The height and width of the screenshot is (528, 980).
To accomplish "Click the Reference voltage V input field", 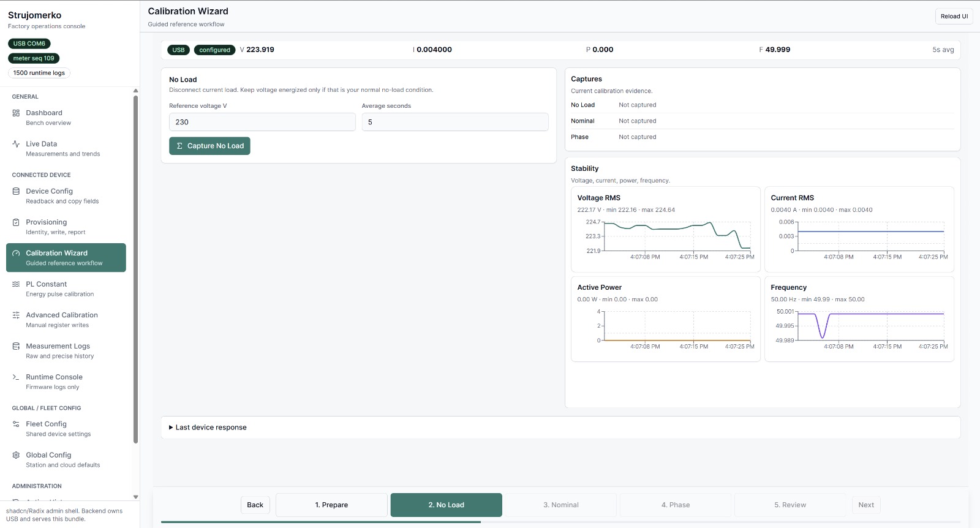I will click(262, 122).
